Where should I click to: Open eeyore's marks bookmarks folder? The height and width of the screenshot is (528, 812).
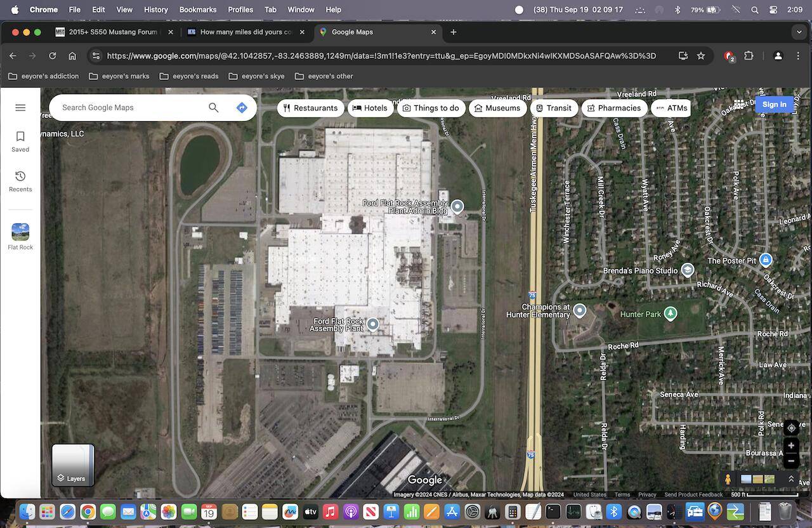pos(119,76)
